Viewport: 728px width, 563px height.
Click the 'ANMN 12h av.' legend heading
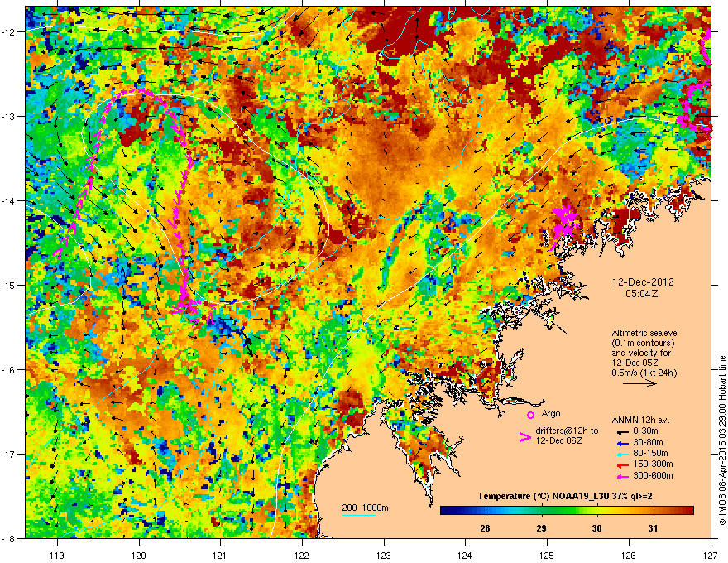(640, 421)
